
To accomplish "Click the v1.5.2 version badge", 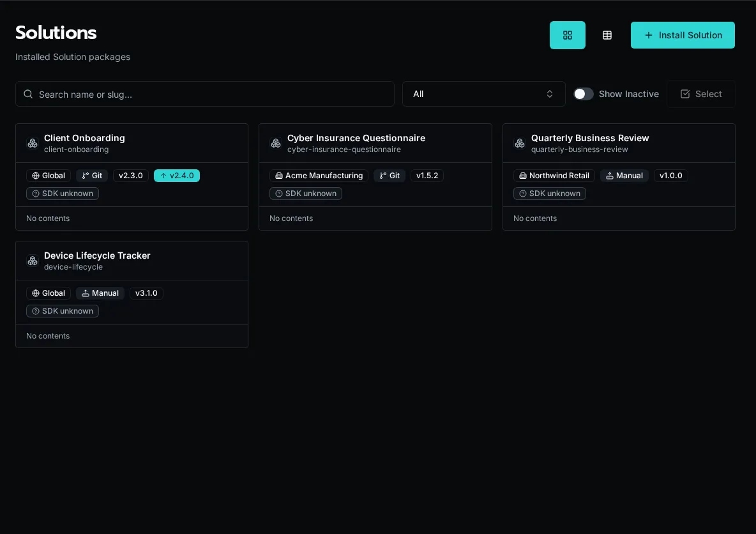I will click(x=427, y=176).
